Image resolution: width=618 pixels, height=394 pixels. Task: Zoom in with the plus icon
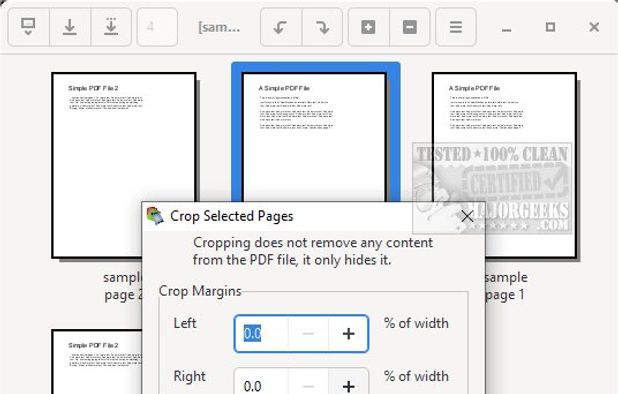click(368, 27)
